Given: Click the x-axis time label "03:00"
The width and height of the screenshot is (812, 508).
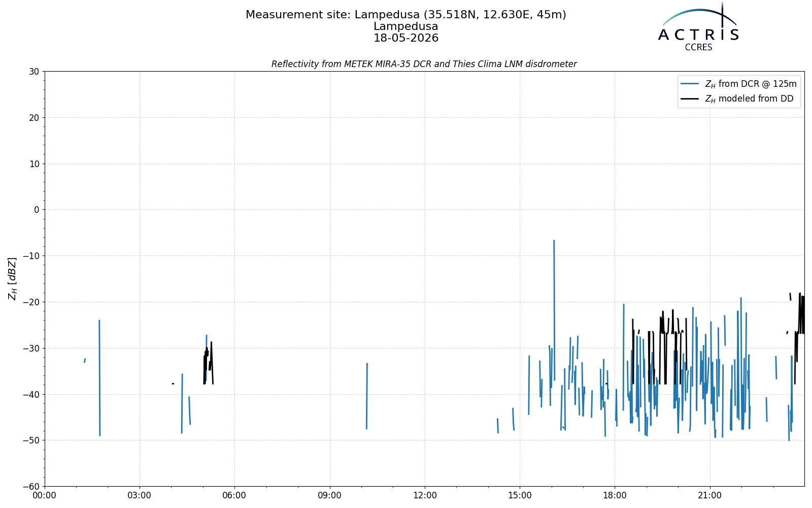Looking at the screenshot, I should coord(140,495).
